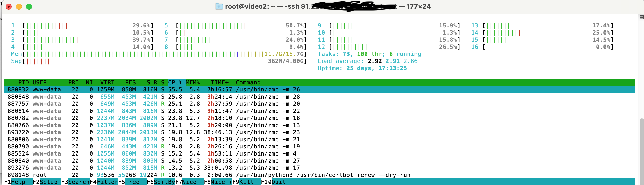The width and height of the screenshot is (644, 185).
Task: Click F3 Search in the footer bar
Action: [x=75, y=182]
